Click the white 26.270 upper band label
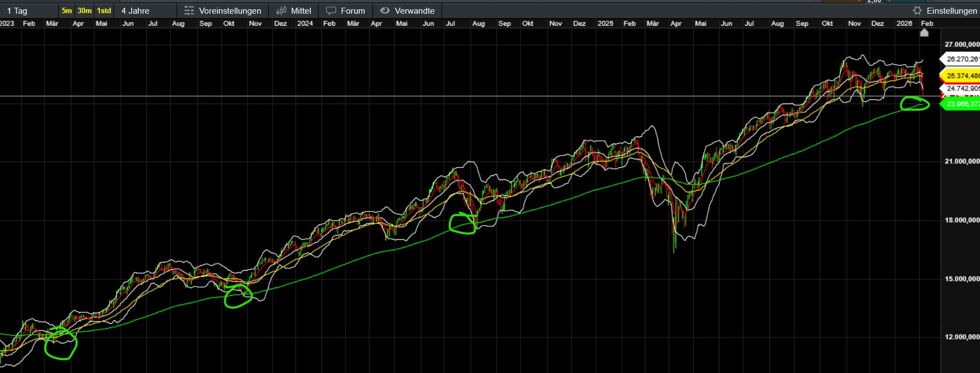Viewport: 980px width, 373px height. click(x=962, y=59)
